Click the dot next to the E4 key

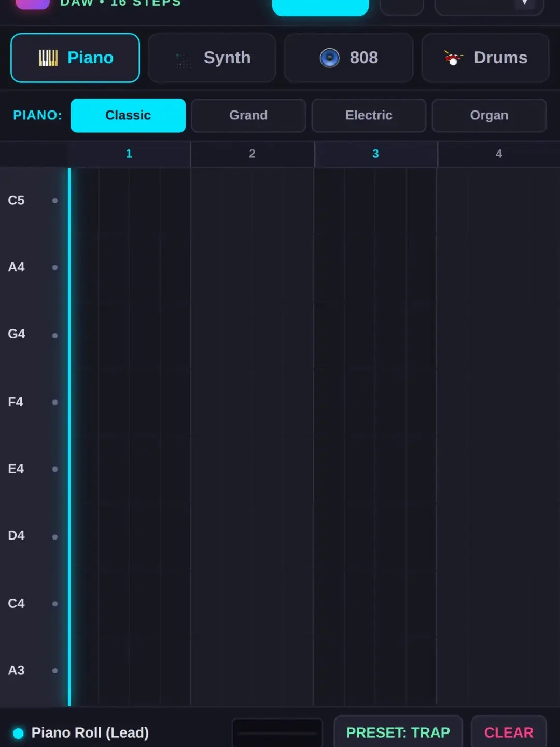(x=55, y=469)
